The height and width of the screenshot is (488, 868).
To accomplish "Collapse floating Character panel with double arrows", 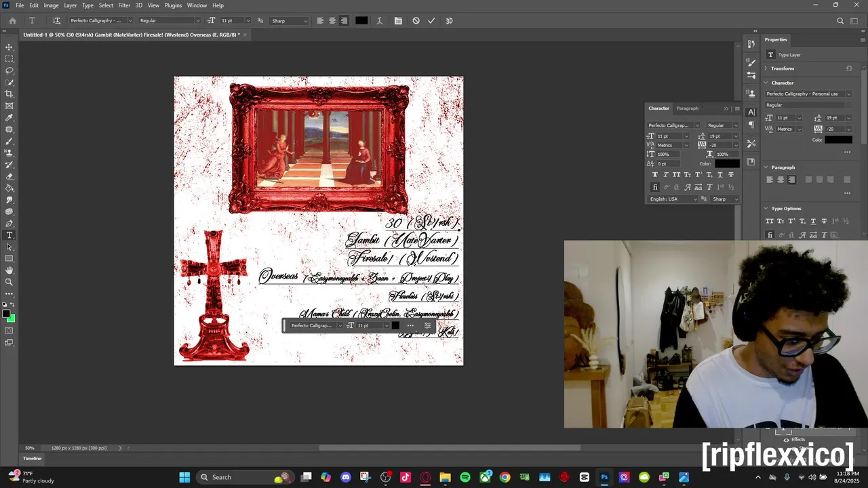I will point(726,108).
